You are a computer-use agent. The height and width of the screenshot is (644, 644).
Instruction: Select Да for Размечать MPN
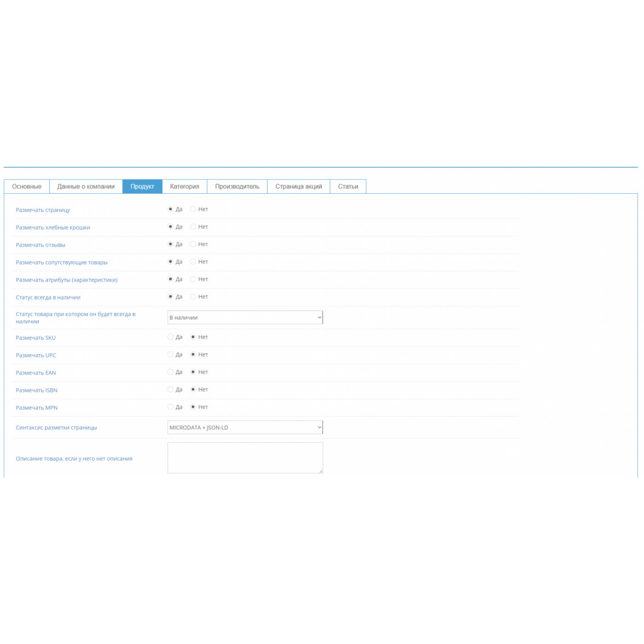[171, 407]
